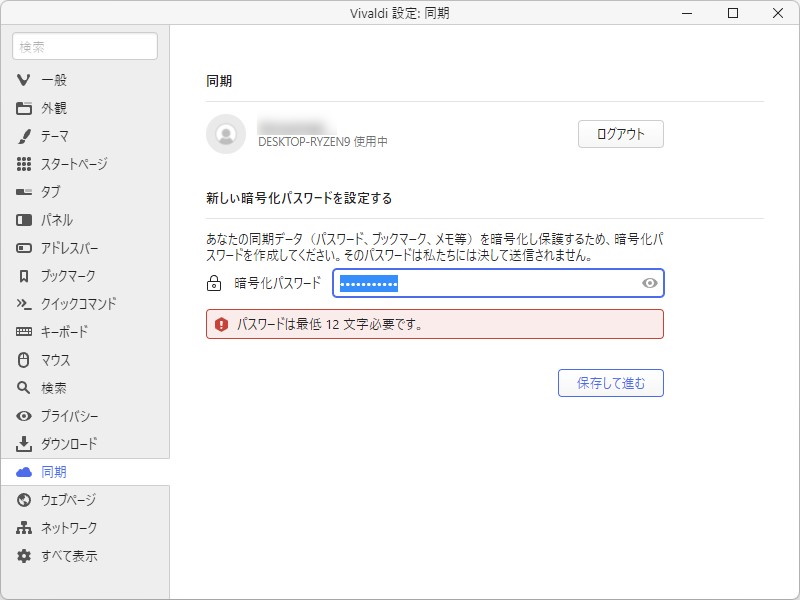The image size is (800, 600).
Task: Click the ログアウト button
Action: 620,133
